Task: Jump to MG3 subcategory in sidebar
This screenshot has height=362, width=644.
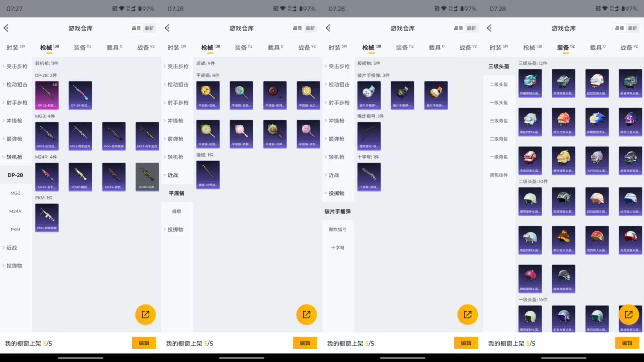Action: click(15, 193)
